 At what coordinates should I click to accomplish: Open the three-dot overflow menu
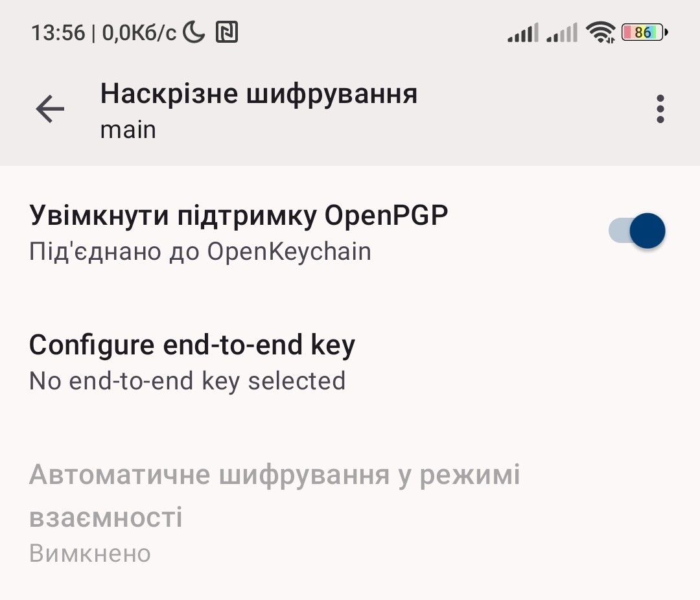click(660, 108)
